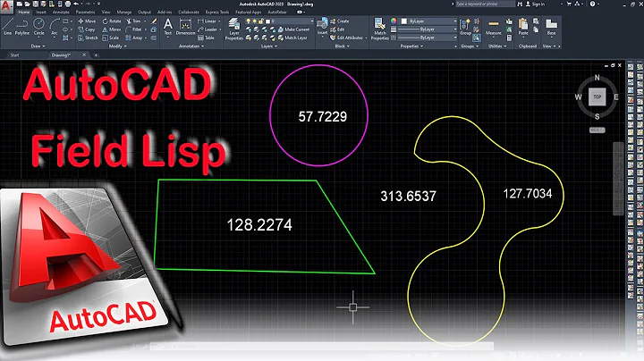Click the Trim tool
644x361 pixels.
tap(133, 21)
